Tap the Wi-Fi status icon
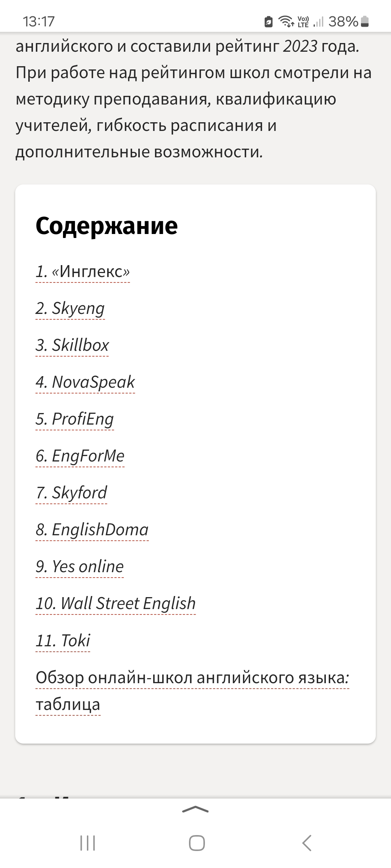This screenshot has height=868, width=391. point(286,22)
